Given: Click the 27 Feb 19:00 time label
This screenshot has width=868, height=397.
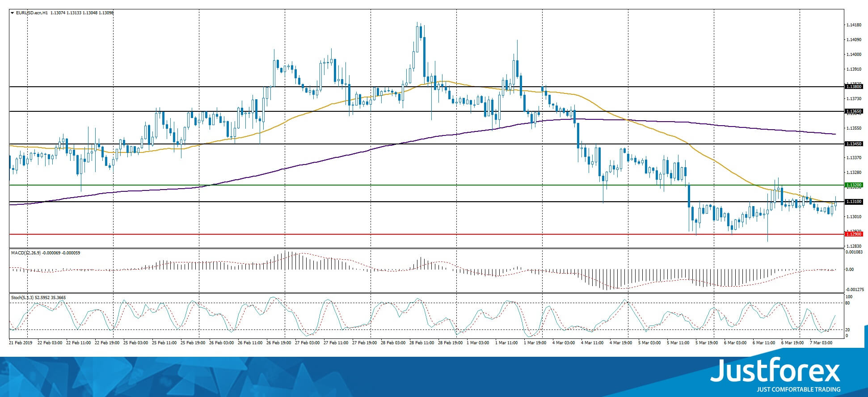Looking at the screenshot, I should (x=365, y=343).
